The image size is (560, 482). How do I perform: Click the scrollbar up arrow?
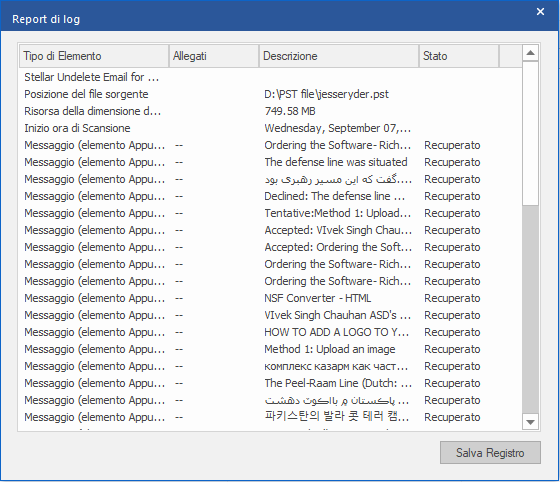[x=530, y=53]
